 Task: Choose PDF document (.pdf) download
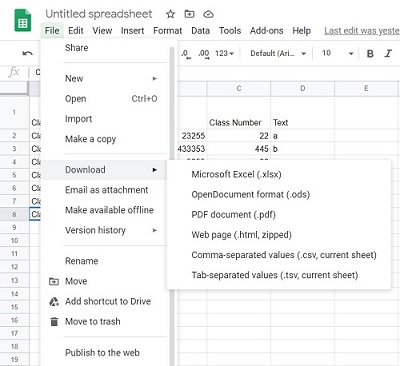click(233, 215)
